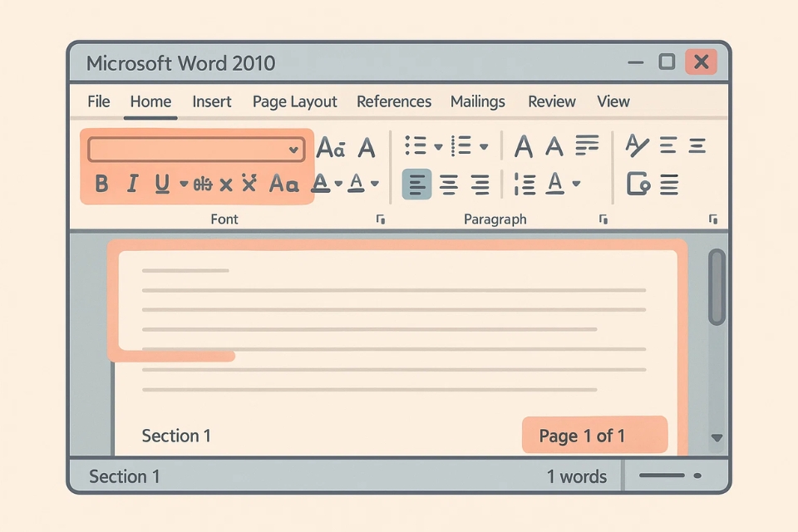Toggle Underline formatting on
Viewport: 798px width, 532px height.
[x=160, y=185]
